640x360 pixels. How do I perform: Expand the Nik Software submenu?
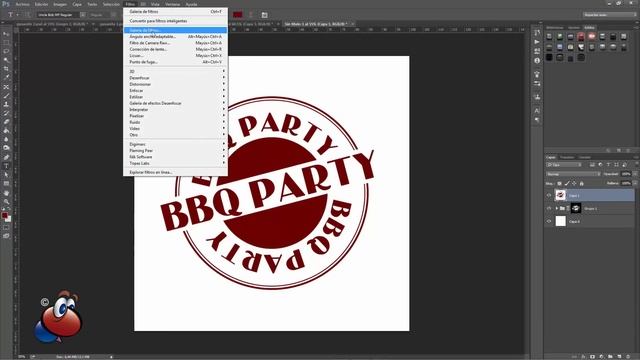(176, 157)
